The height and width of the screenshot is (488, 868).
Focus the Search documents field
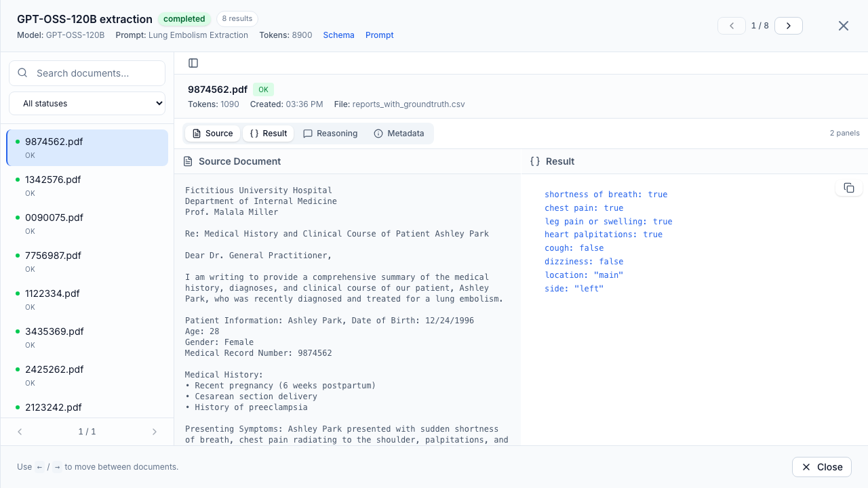click(87, 73)
